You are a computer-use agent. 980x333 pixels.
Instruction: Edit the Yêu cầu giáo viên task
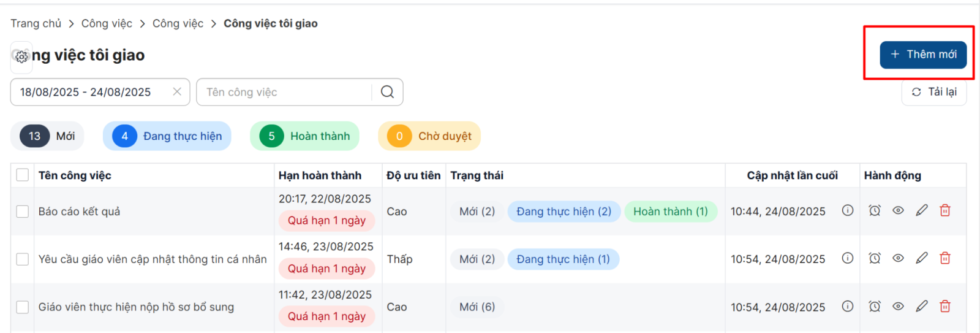pyautogui.click(x=922, y=258)
